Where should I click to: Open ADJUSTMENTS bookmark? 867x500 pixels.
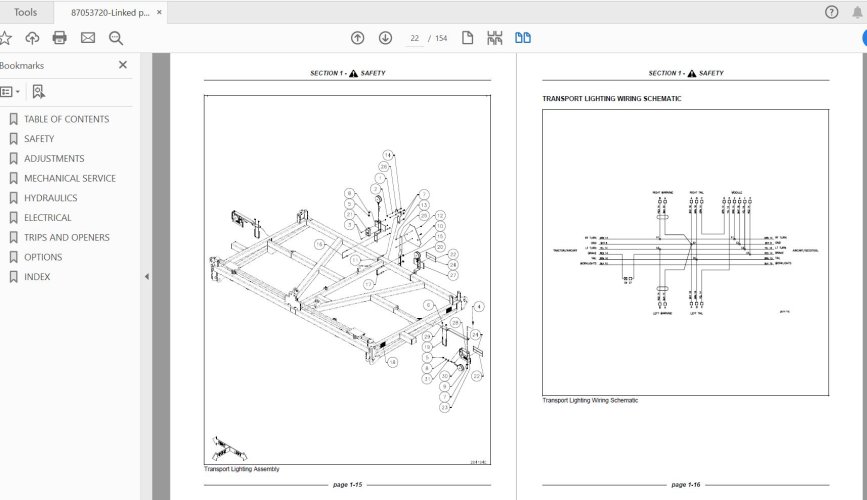(x=54, y=159)
